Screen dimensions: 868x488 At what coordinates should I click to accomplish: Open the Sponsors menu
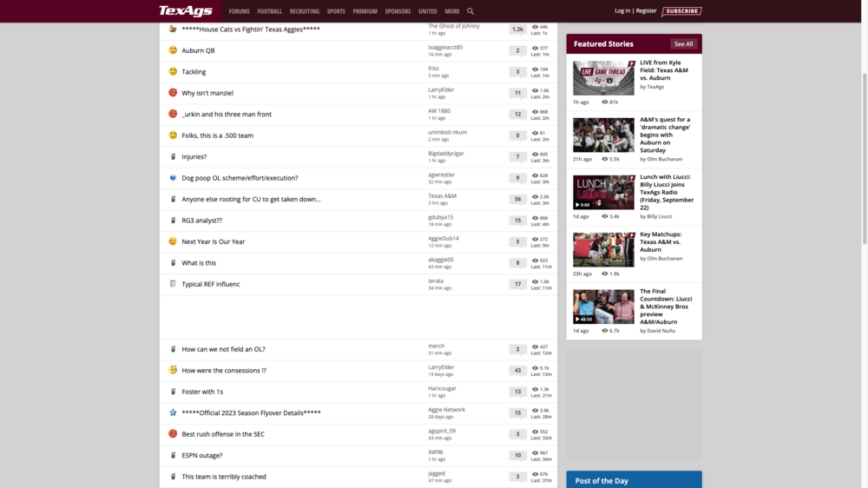click(x=398, y=11)
